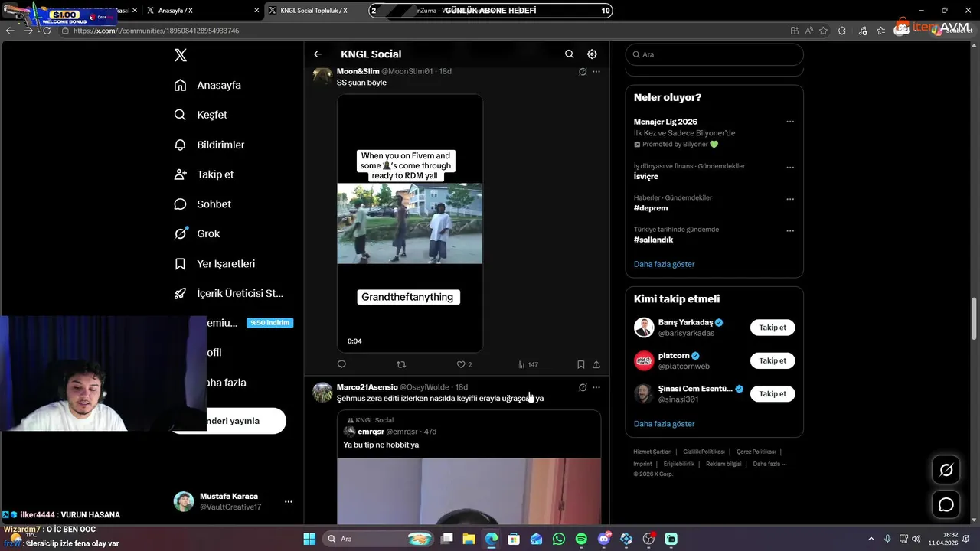Image resolution: width=980 pixels, height=551 pixels.
Task: Open more options for #deprem trend
Action: pos(790,199)
